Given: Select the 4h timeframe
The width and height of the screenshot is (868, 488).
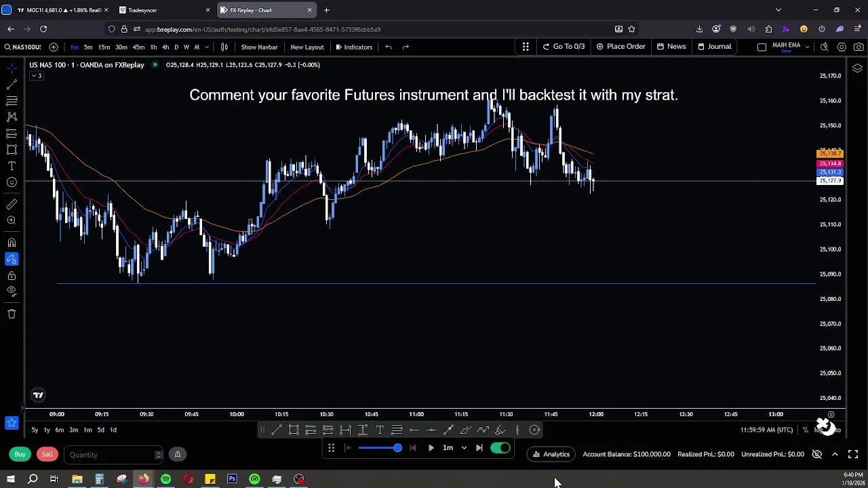Looking at the screenshot, I should point(165,47).
